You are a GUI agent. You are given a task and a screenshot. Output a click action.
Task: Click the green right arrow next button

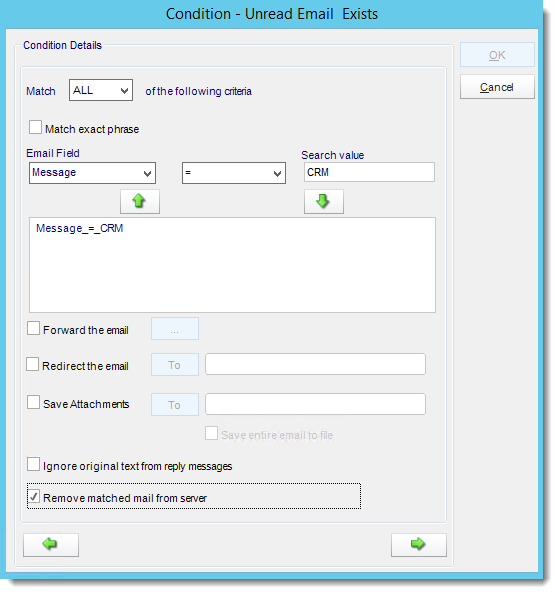[419, 545]
